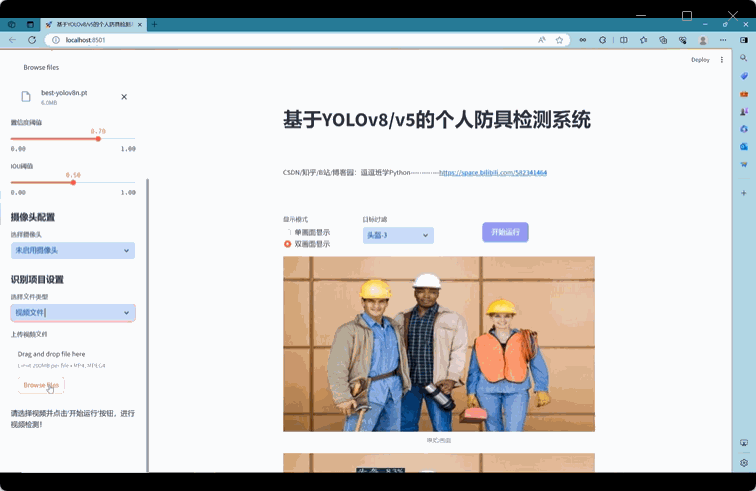This screenshot has width=756, height=491.
Task: Remove the uploaded best-yolov8n.pt file
Action: tap(124, 97)
